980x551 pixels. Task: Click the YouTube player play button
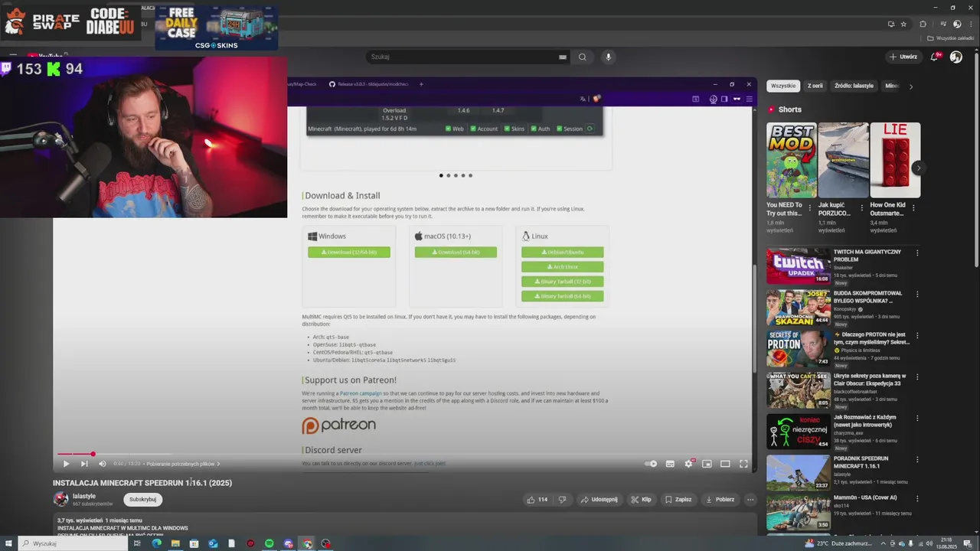pyautogui.click(x=66, y=464)
